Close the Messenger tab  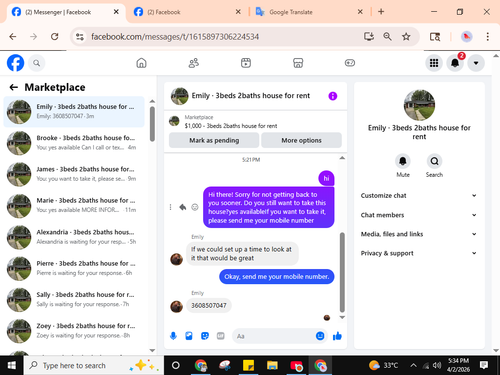[116, 12]
